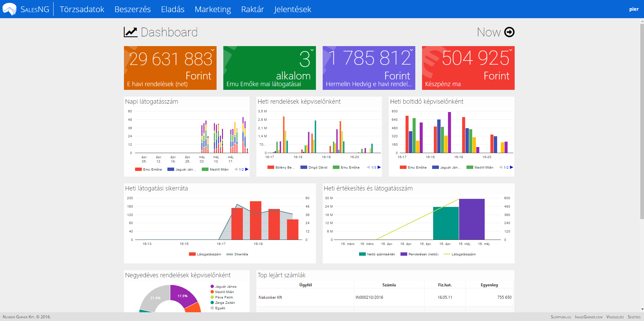
Task: Open the ImageGarner.com footer link
Action: pos(589,317)
